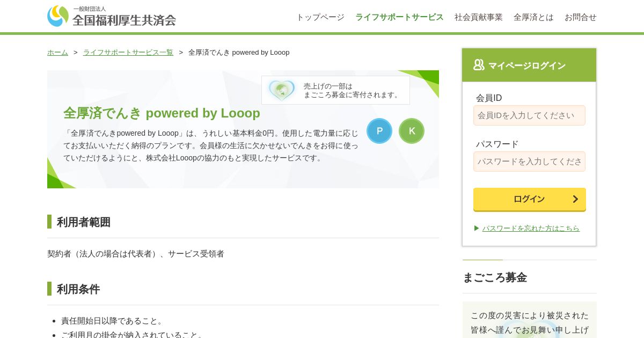
Task: Click the パスワードを忘れた方はこちら link
Action: pos(531,228)
